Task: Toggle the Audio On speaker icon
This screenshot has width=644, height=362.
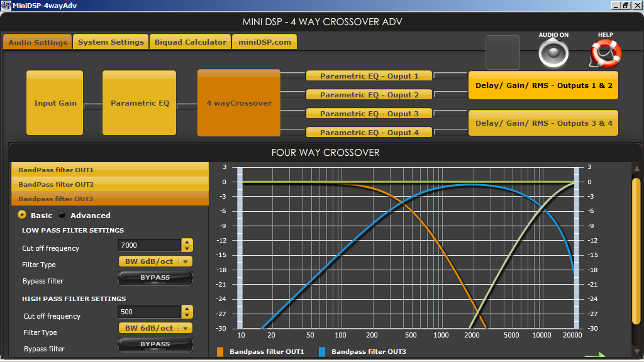Action: [x=553, y=53]
